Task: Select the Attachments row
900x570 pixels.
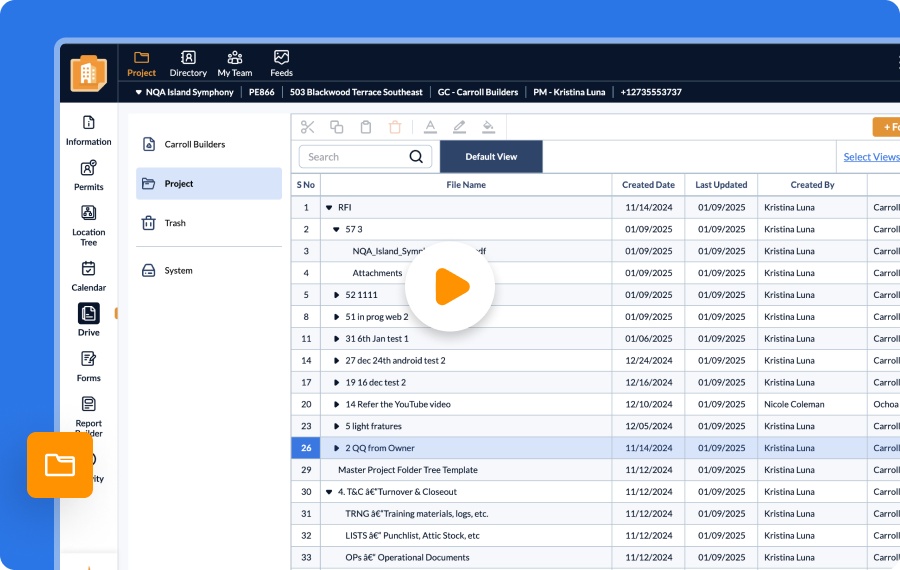Action: pyautogui.click(x=595, y=273)
